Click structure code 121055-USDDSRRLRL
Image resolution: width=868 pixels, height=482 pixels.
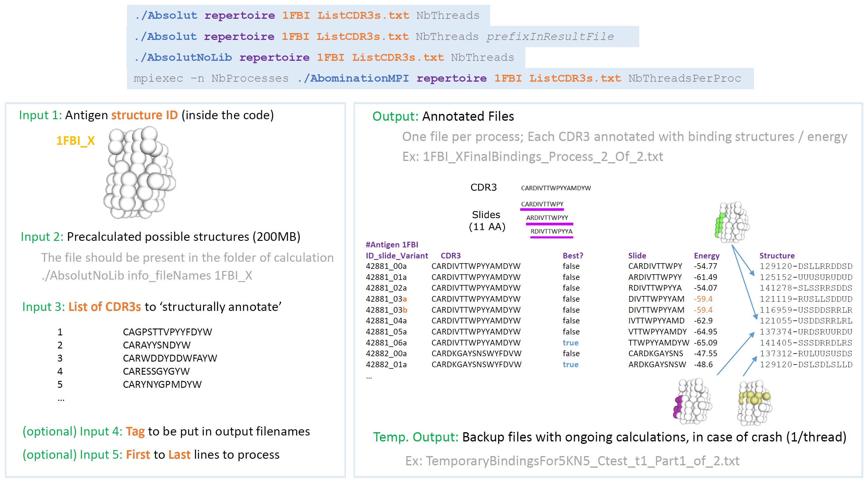coord(806,321)
